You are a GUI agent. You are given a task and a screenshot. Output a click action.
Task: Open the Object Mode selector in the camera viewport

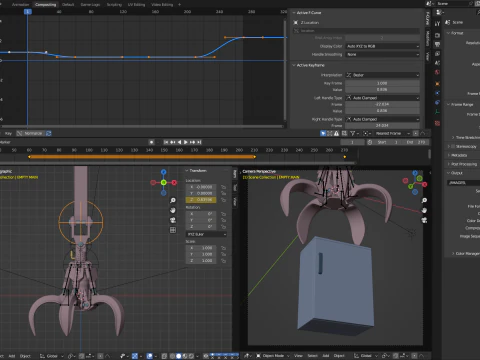273,356
